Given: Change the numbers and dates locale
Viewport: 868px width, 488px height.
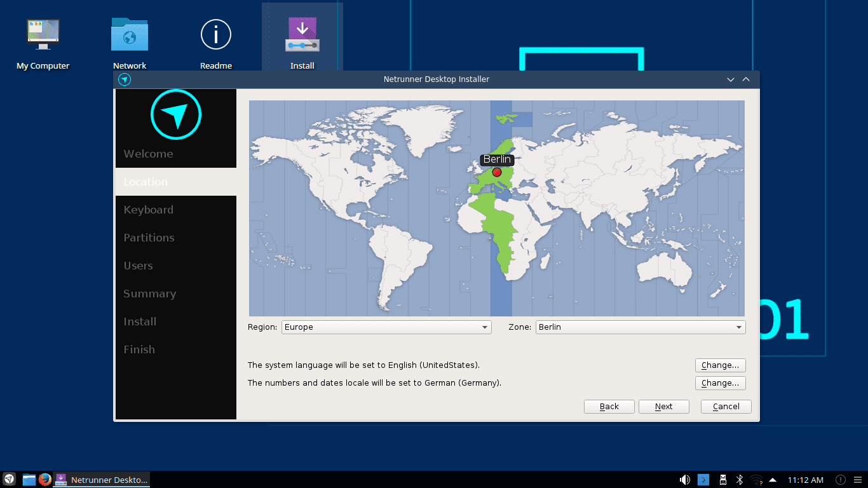Looking at the screenshot, I should coord(720,383).
